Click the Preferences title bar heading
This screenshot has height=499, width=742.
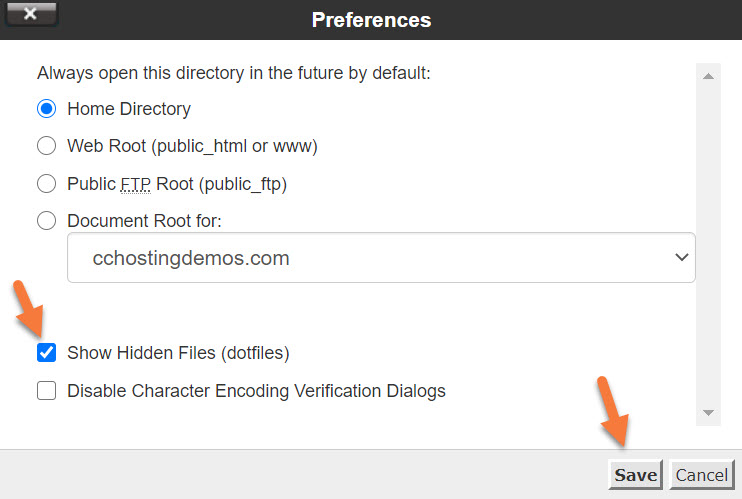371,20
